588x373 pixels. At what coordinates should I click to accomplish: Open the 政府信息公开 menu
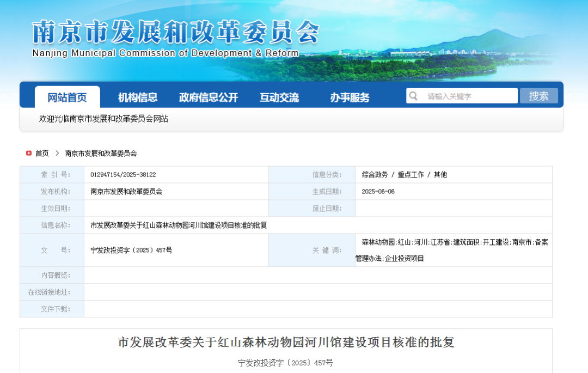[209, 97]
